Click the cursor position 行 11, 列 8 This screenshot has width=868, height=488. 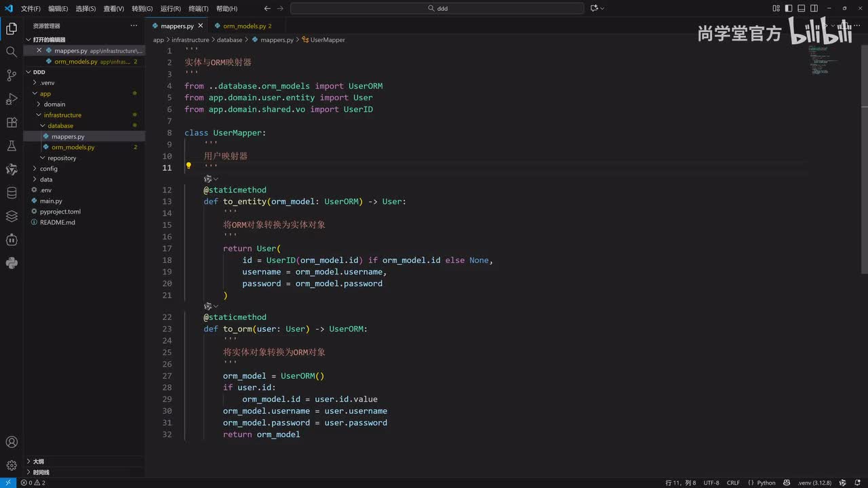pyautogui.click(x=681, y=483)
